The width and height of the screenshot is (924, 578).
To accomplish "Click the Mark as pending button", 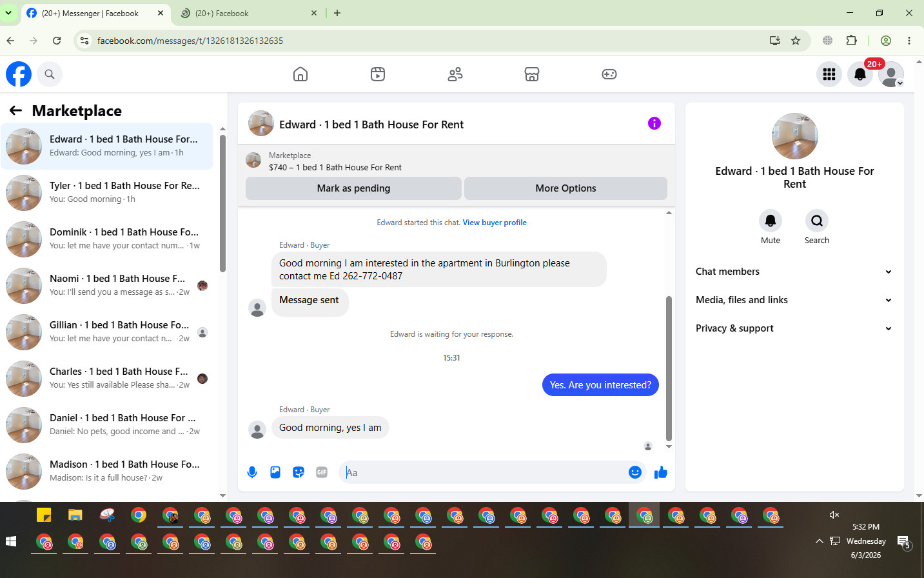I will point(353,188).
